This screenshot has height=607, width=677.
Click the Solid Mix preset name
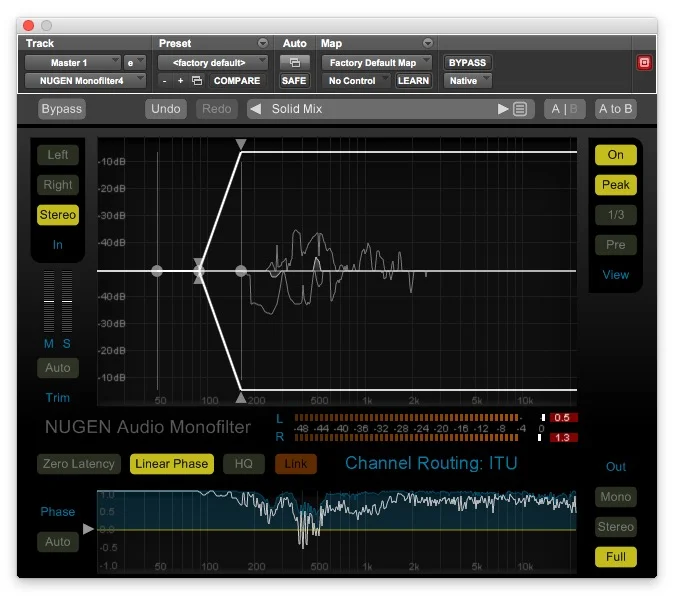coord(297,109)
